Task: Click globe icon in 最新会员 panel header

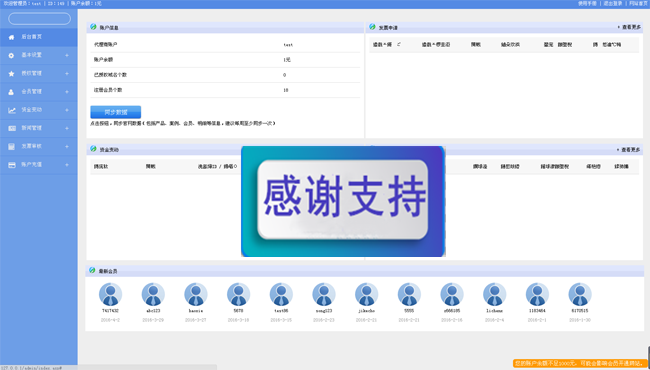Action: coord(92,270)
